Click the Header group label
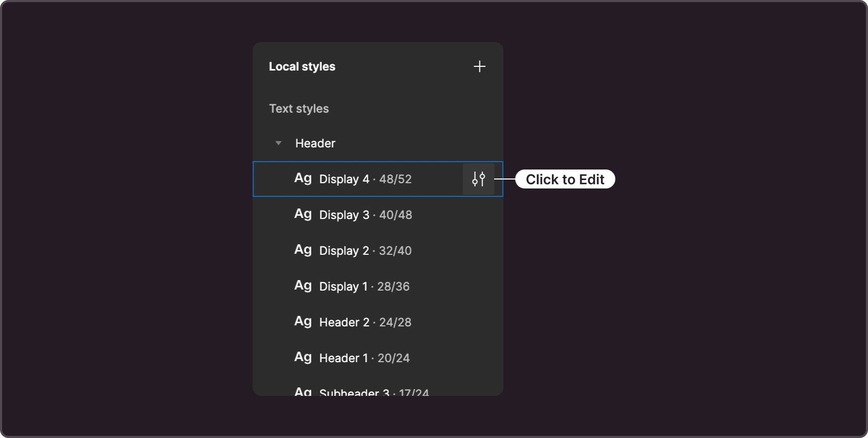Image resolution: width=868 pixels, height=438 pixels. [x=315, y=143]
